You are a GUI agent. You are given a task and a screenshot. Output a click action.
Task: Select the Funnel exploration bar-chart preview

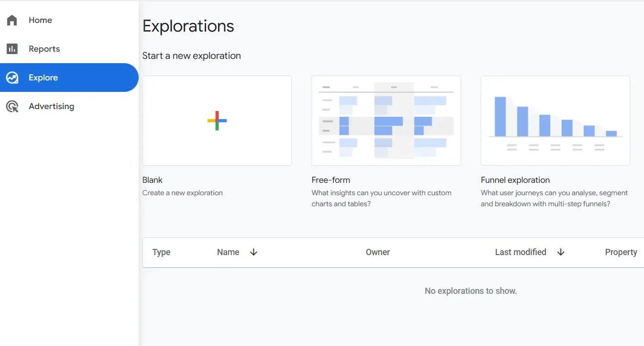555,120
